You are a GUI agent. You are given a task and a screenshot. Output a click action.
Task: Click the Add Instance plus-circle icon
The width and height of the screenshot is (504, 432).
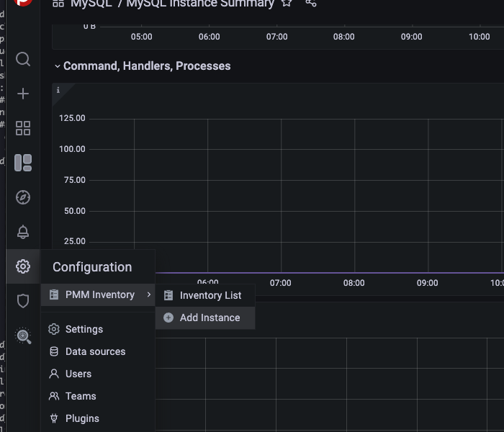(x=168, y=318)
